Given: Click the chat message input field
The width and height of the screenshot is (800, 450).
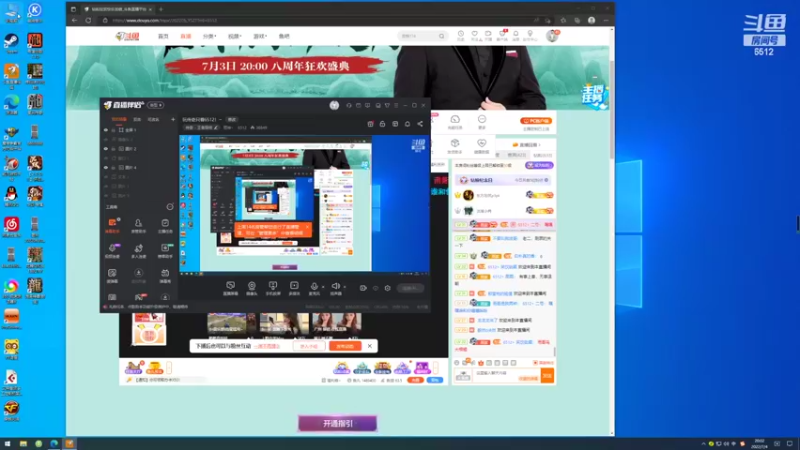Looking at the screenshot, I should [506, 376].
